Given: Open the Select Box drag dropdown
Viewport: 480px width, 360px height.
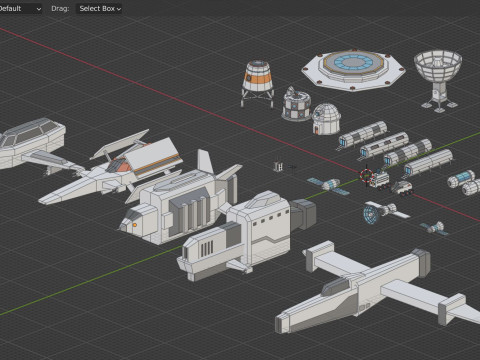Looking at the screenshot, I should [99, 9].
